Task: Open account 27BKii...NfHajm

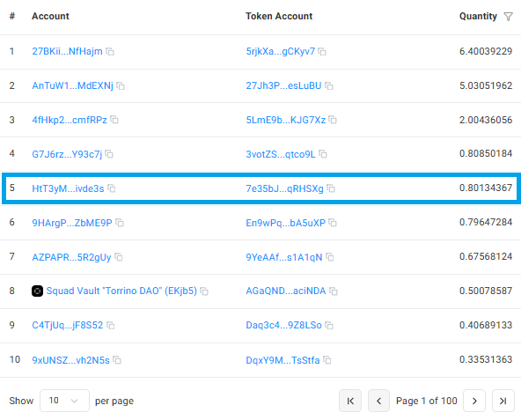Action: pos(67,52)
